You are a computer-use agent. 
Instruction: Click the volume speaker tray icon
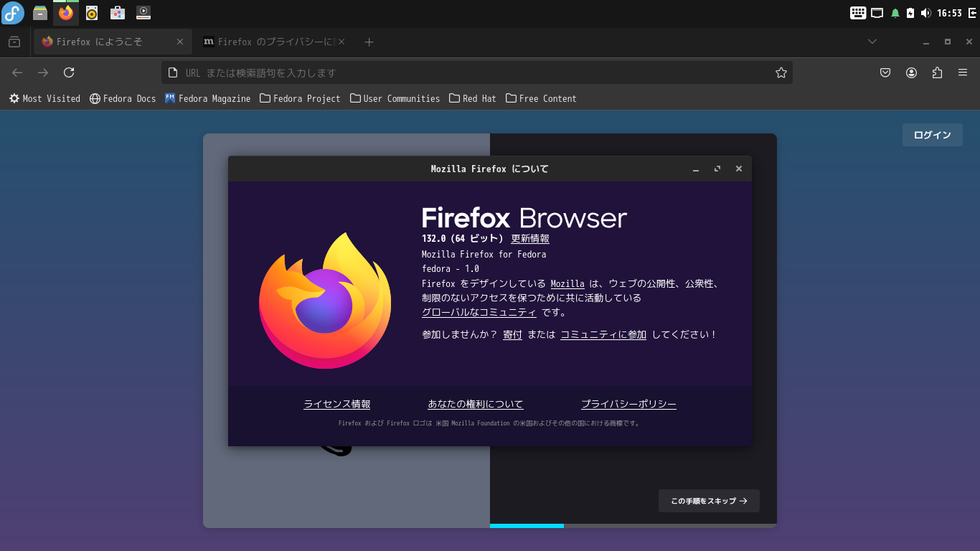pos(925,13)
